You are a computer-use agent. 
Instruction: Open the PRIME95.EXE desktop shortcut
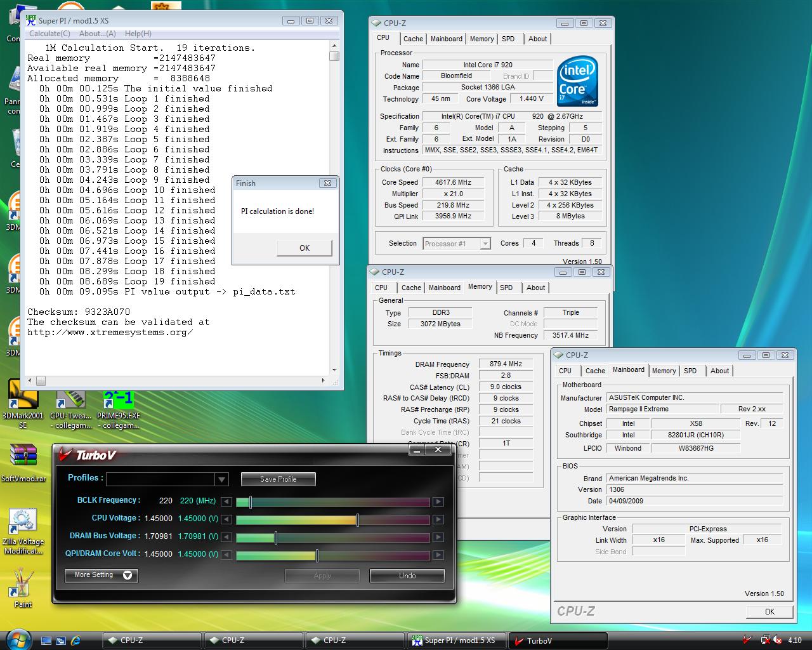(118, 400)
